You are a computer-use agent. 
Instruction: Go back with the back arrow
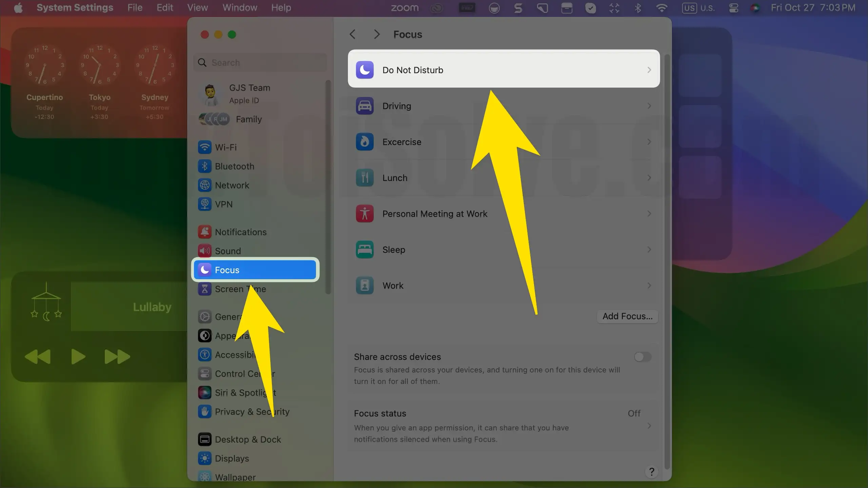353,34
